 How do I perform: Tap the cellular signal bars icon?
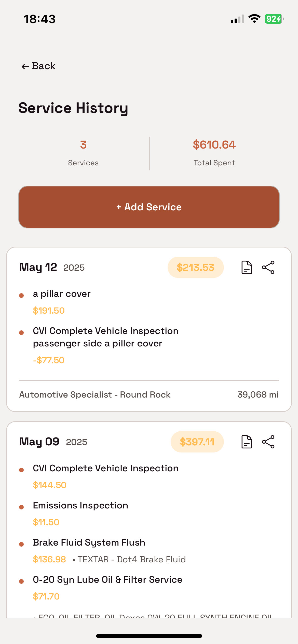(237, 19)
